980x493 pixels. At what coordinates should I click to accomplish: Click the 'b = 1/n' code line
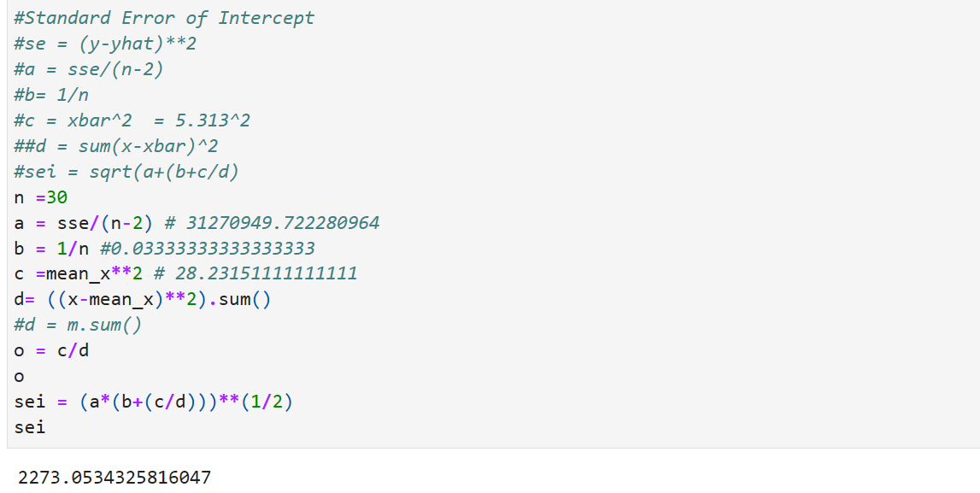click(51, 249)
